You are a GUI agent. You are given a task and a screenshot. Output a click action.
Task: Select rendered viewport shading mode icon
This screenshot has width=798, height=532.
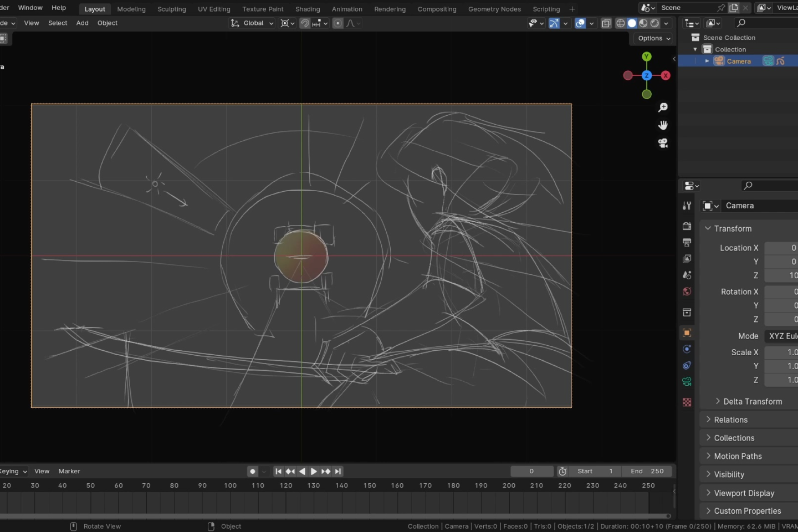pos(655,23)
